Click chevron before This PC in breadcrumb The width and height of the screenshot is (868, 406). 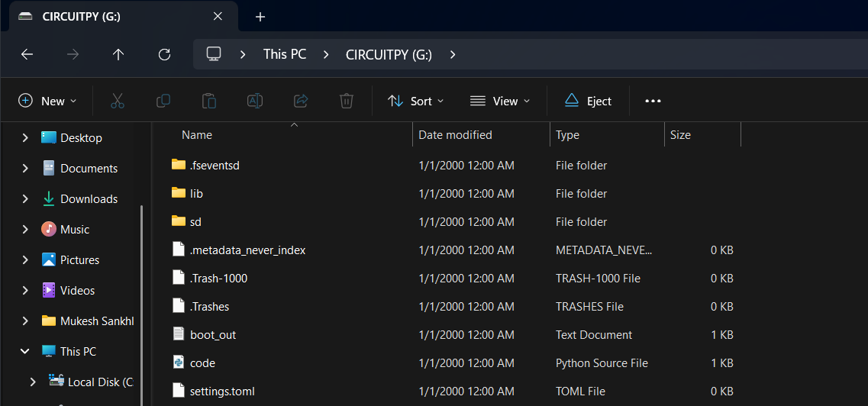[x=243, y=54]
